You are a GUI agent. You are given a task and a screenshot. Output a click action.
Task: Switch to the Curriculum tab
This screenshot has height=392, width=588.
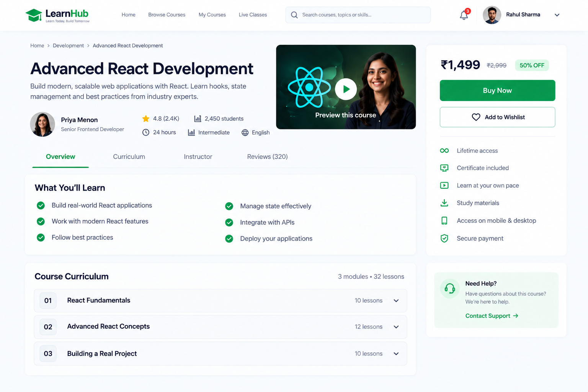pos(129,157)
